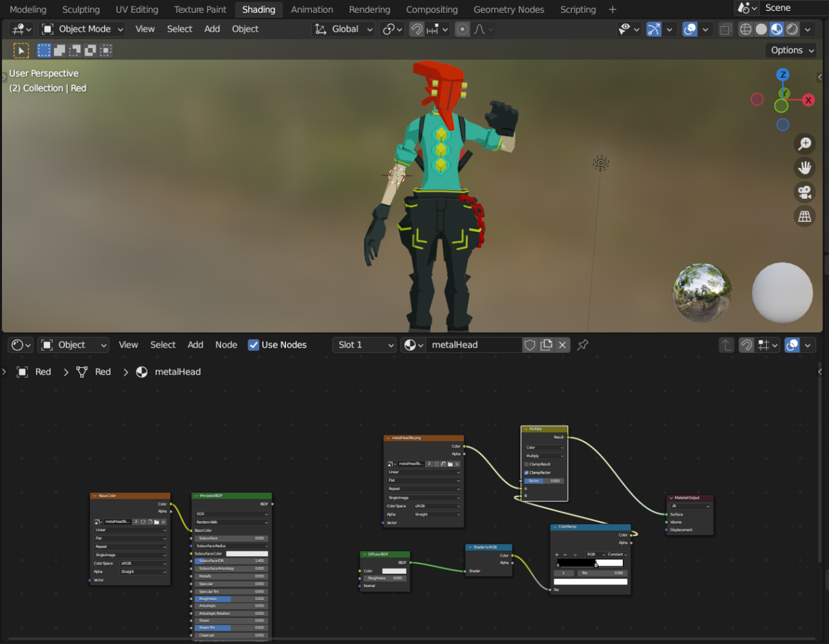Open the Slot 1 material slot dropdown
This screenshot has width=829, height=644.
tap(364, 345)
